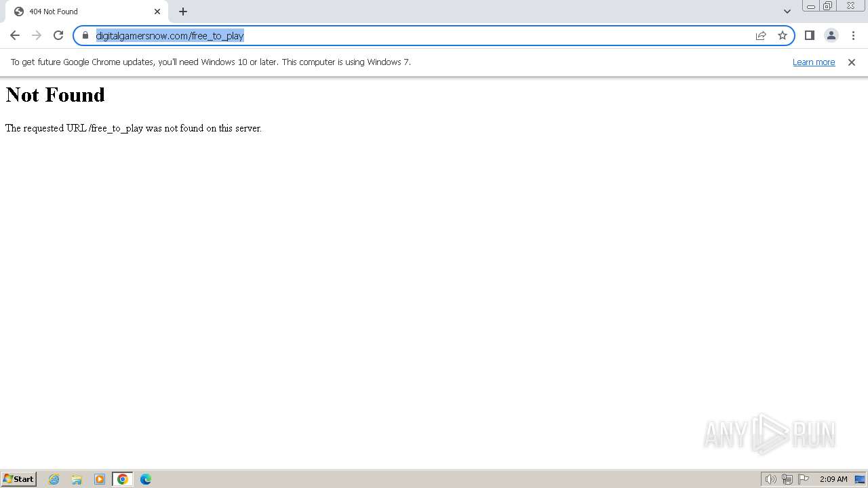Click the requested URL error message text
Image resolution: width=868 pixels, height=488 pixels.
pos(134,128)
